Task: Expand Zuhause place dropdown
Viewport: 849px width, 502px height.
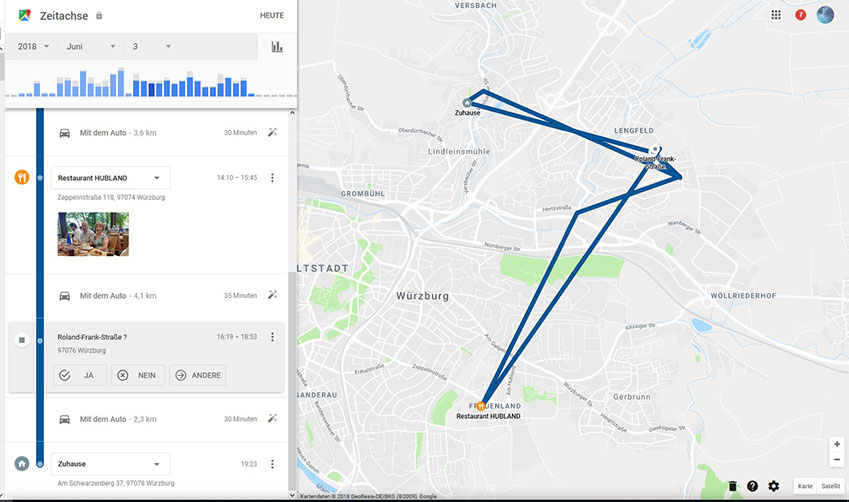Action: 110,464
